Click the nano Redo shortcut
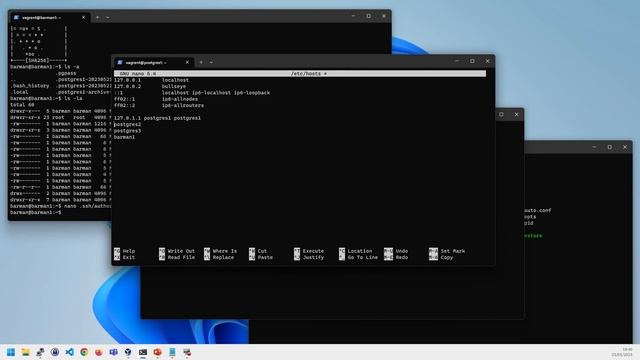 402,258
